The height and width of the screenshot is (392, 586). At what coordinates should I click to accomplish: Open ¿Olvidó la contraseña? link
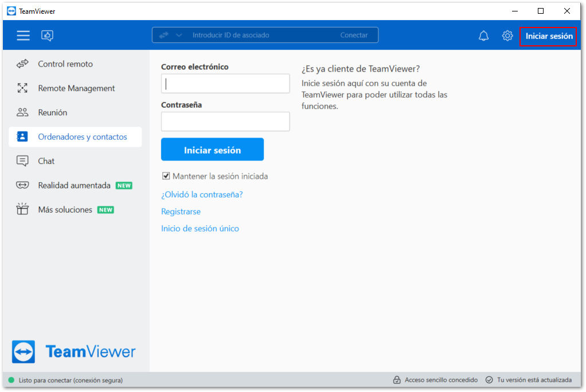[202, 194]
